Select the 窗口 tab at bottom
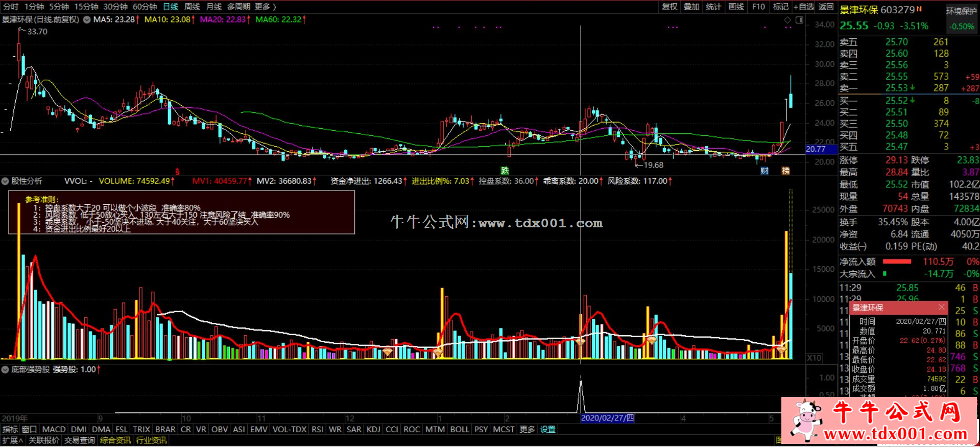The image size is (980, 447). (29, 429)
